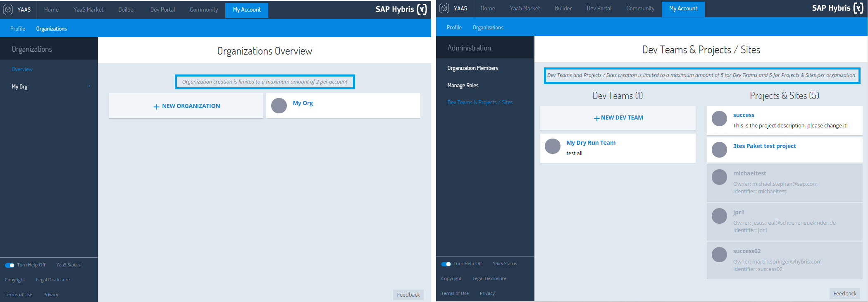Open Terms of Use on Organizations Overview page
Image resolution: width=868 pixels, height=302 pixels.
tap(19, 295)
